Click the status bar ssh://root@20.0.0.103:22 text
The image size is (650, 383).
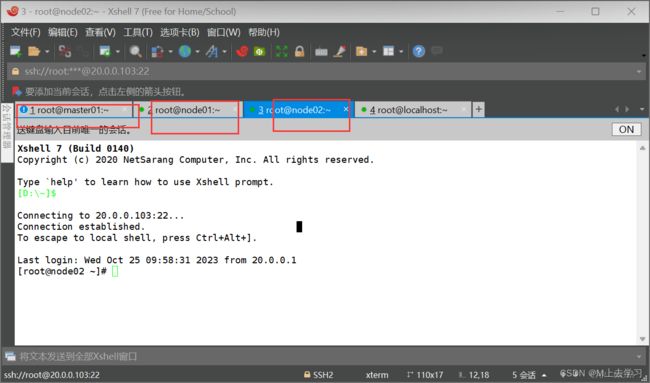pyautogui.click(x=52, y=375)
